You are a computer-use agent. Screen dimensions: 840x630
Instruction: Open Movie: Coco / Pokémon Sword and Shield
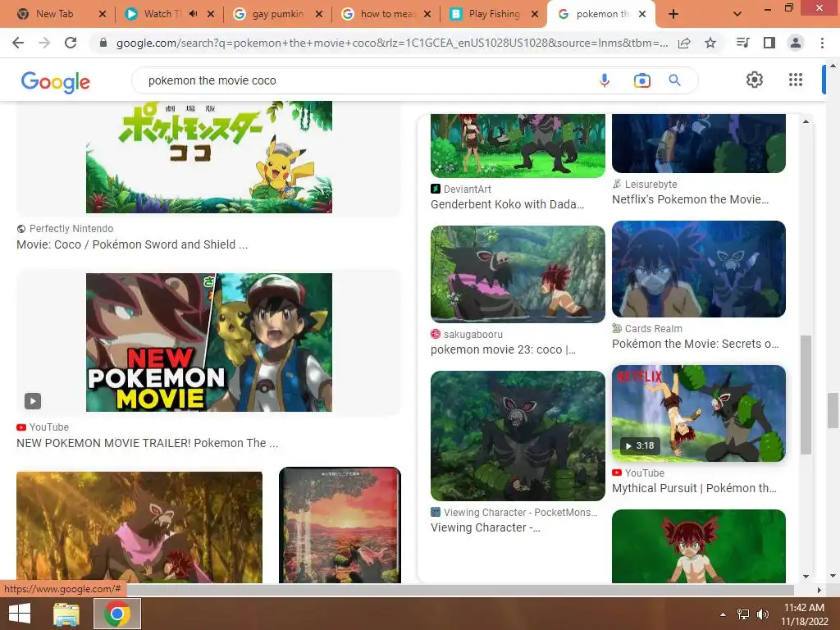[132, 244]
